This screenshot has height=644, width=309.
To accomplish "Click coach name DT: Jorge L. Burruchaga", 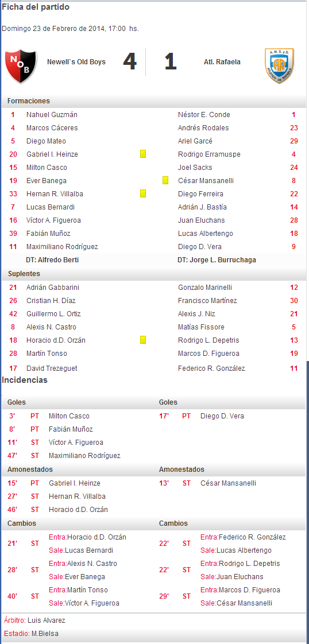I will click(x=215, y=260).
